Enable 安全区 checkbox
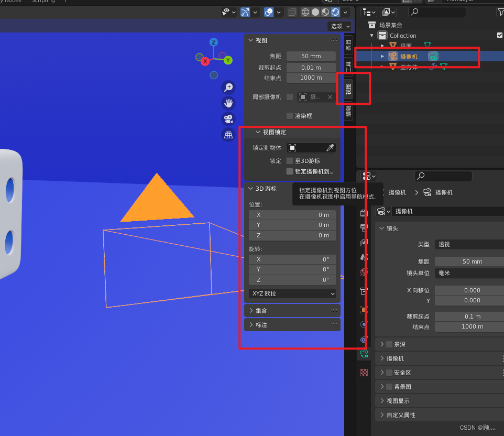The height and width of the screenshot is (436, 504). click(x=389, y=373)
